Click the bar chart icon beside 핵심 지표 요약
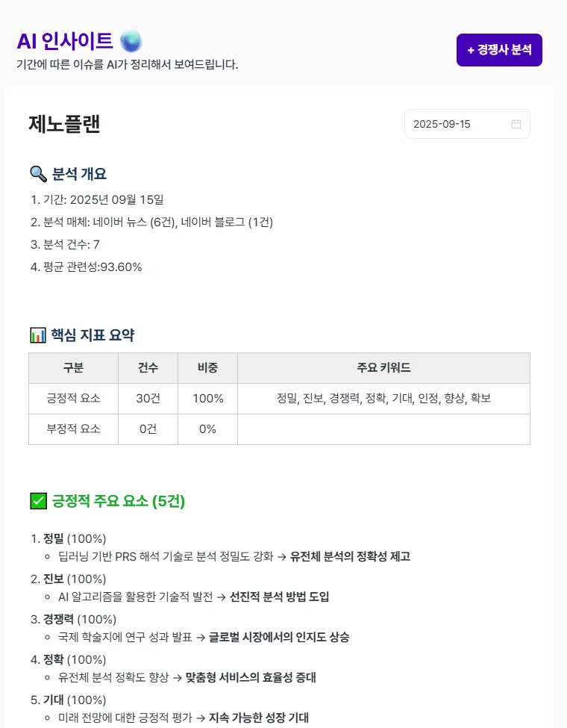Screen dimensions: 567x728 click(x=38, y=335)
